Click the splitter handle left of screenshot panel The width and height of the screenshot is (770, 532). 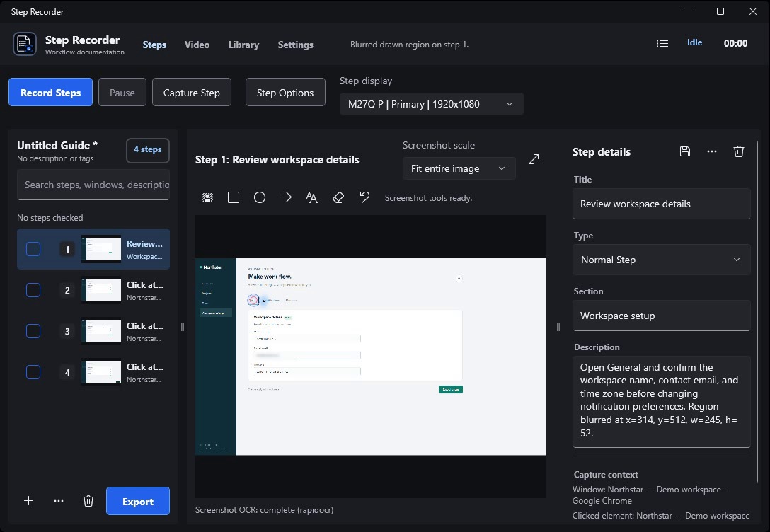click(183, 326)
